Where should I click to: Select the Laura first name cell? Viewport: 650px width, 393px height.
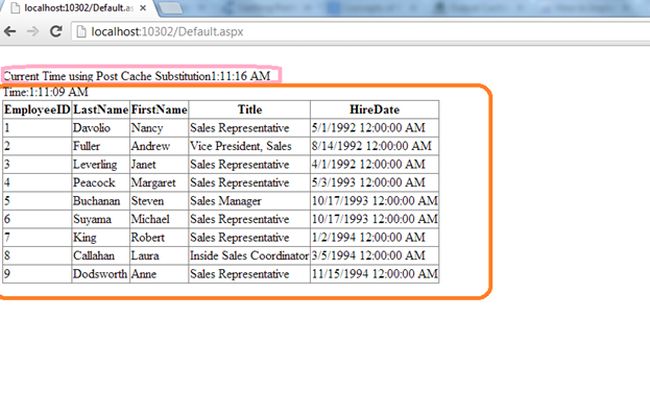(x=159, y=255)
